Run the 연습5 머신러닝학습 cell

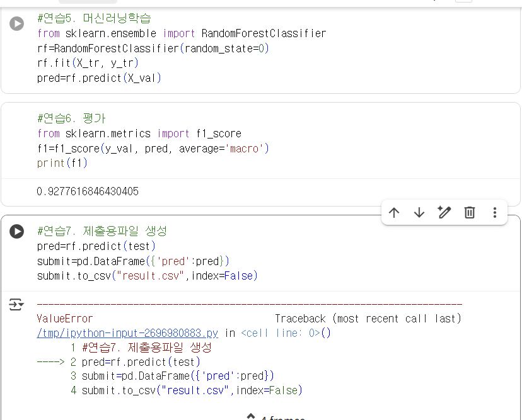(x=16, y=24)
